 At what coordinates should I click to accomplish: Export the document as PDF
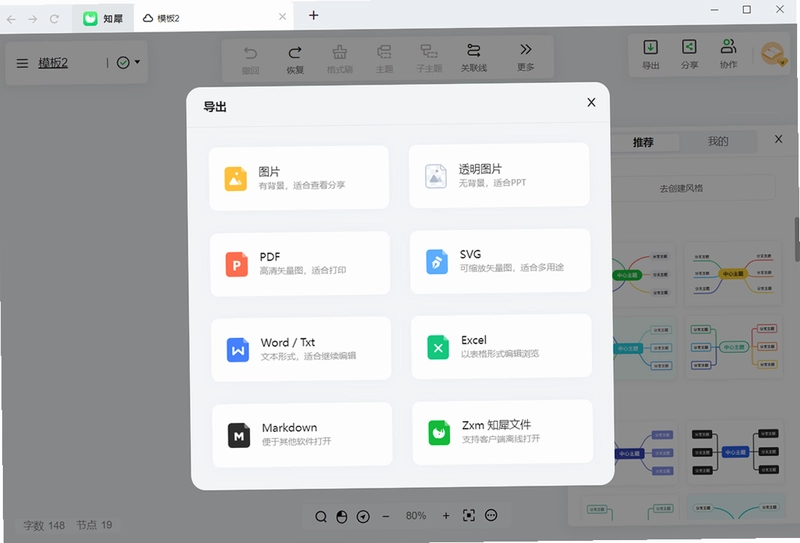pyautogui.click(x=300, y=263)
